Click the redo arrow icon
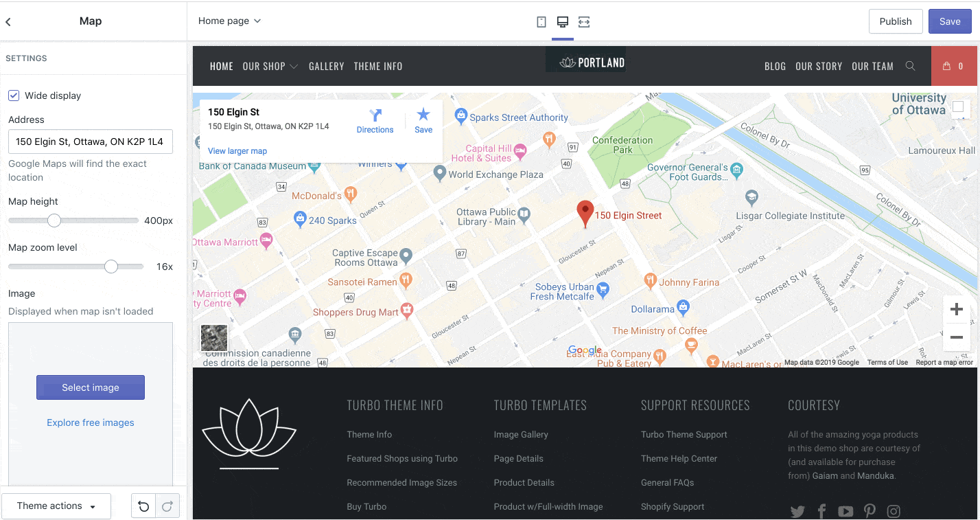This screenshot has height=520, width=980. [167, 506]
